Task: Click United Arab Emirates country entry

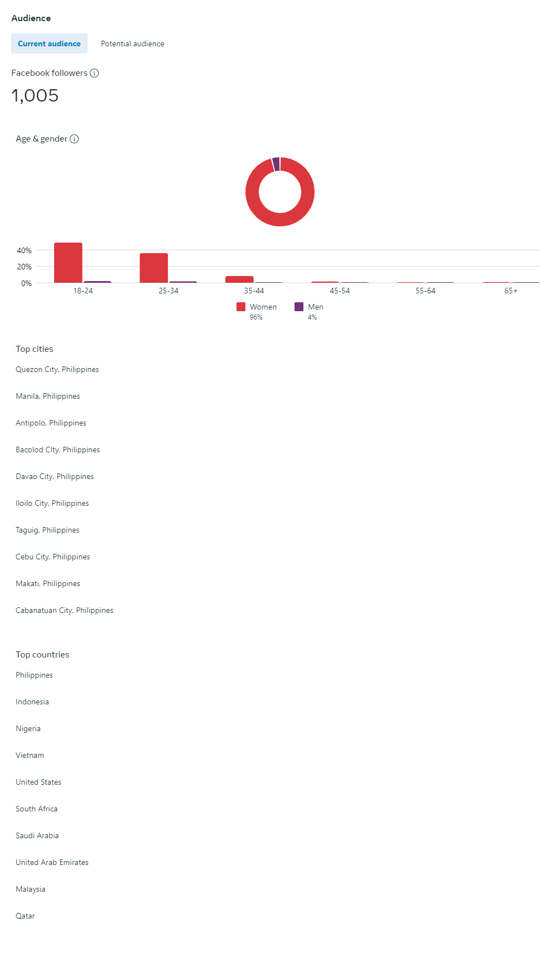Action: coord(52,862)
